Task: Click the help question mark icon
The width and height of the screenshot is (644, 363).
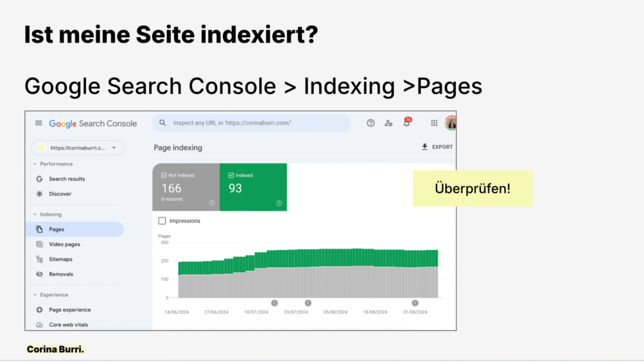Action: (371, 123)
